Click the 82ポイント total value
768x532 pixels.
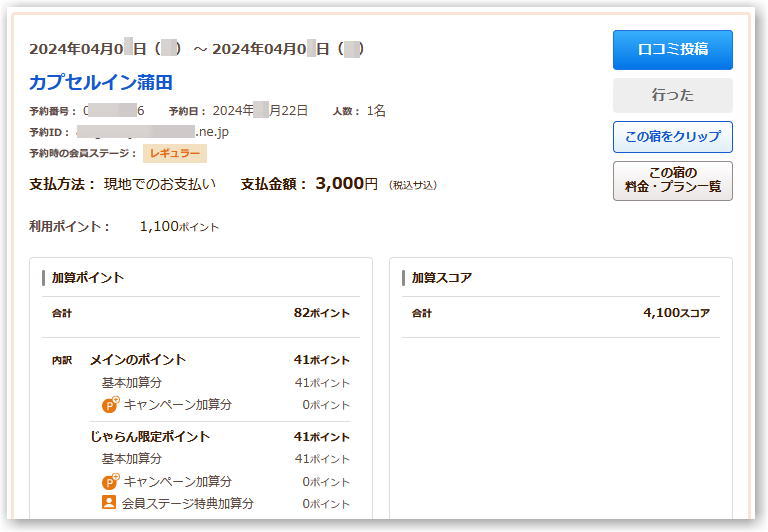(x=322, y=313)
